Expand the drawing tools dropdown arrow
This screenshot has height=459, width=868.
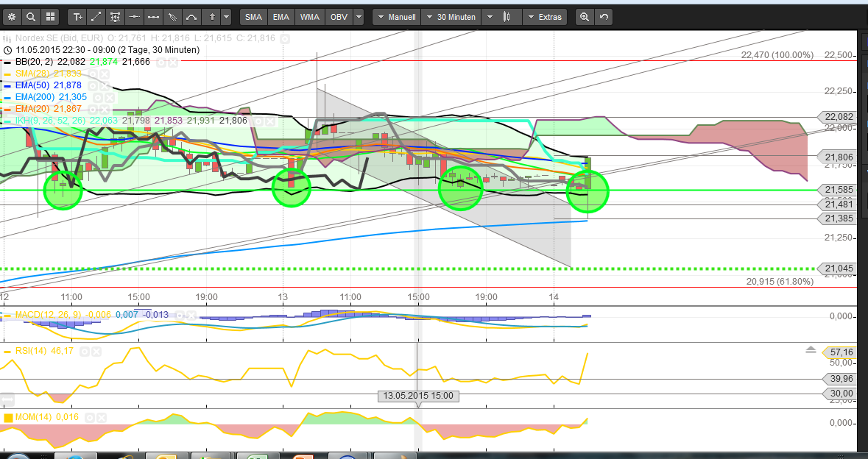click(226, 17)
